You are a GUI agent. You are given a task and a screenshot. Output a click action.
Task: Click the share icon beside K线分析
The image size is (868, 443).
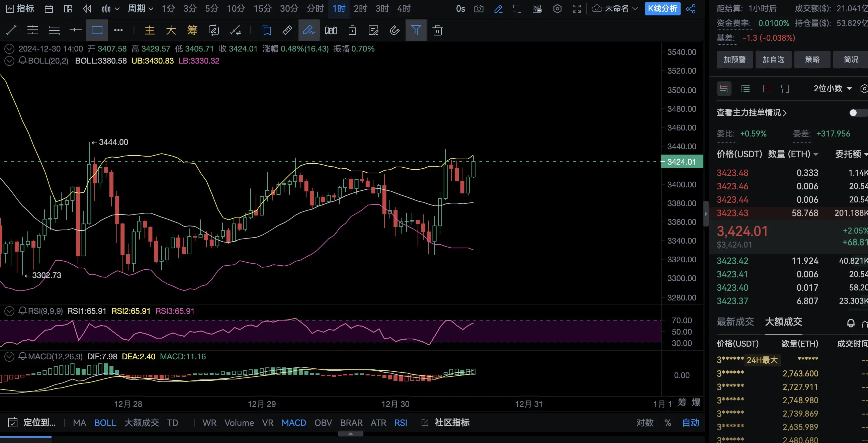click(690, 9)
